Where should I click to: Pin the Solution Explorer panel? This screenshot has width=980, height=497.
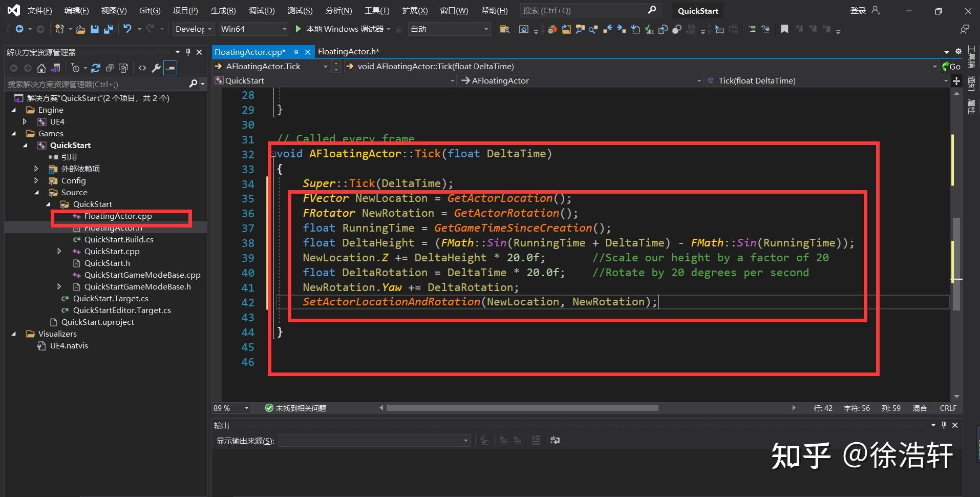point(188,52)
